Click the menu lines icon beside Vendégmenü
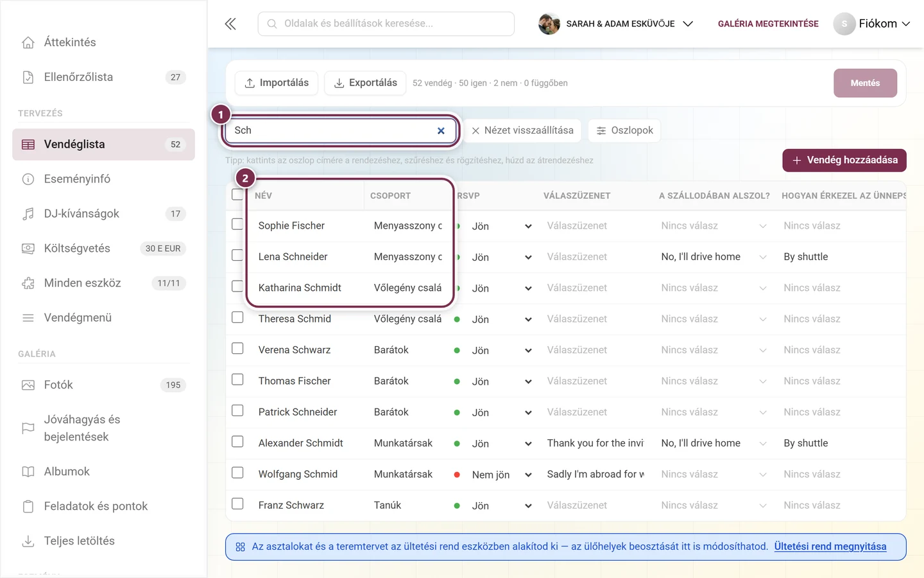Screen dimensions: 924x578 (28, 318)
